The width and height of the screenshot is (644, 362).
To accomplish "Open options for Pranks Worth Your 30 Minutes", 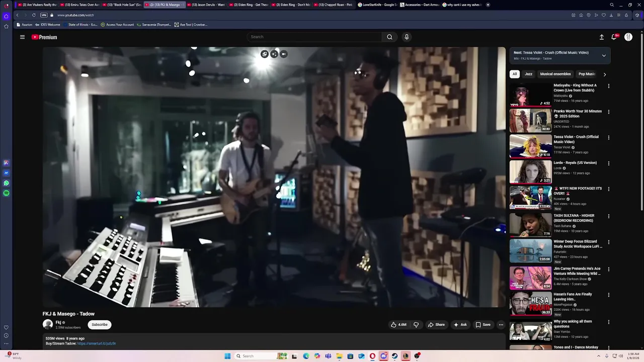I will (x=608, y=112).
